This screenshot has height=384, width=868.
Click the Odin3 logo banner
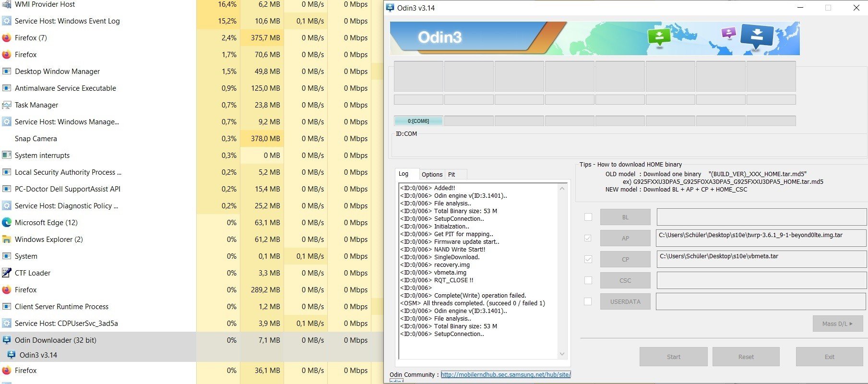pos(595,38)
